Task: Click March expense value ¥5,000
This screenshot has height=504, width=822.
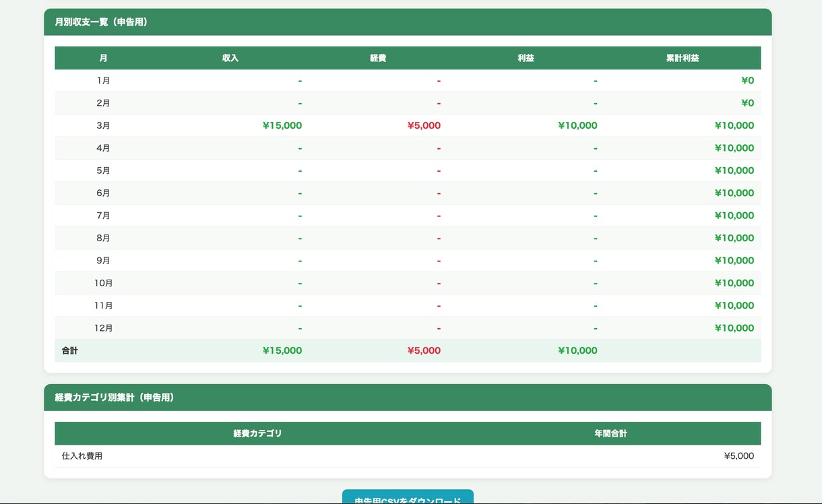Action: 424,125
